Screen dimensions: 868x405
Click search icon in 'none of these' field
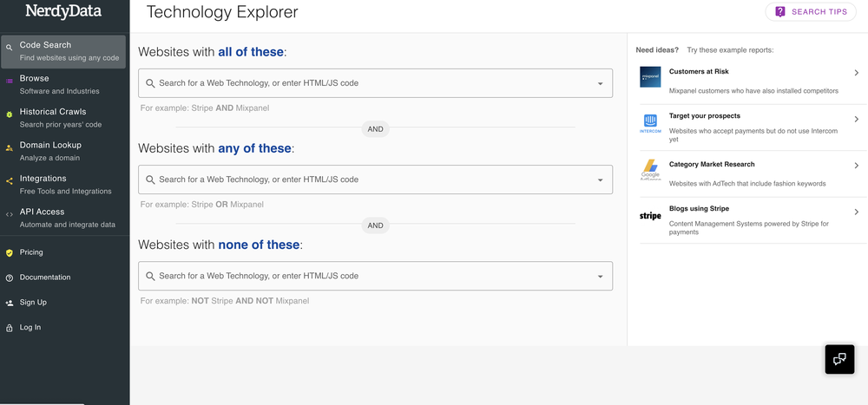150,276
